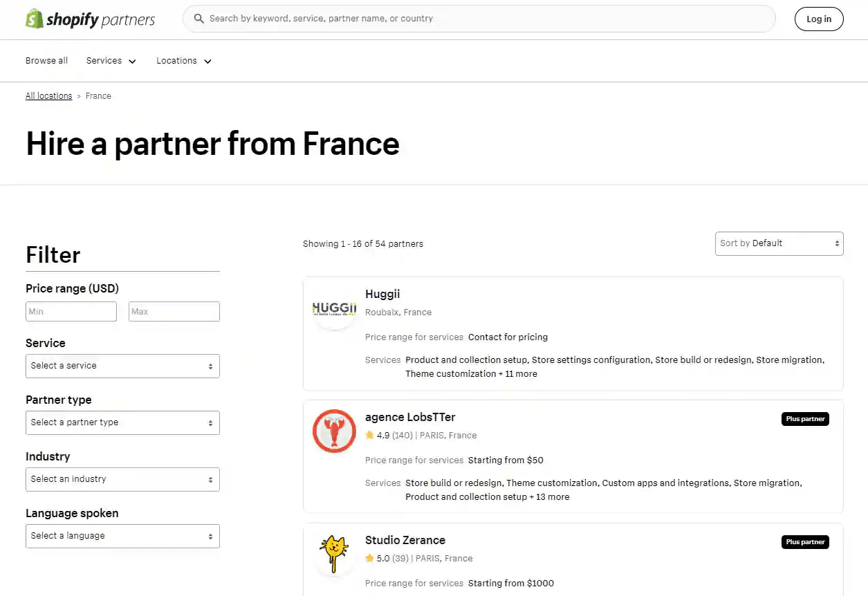The width and height of the screenshot is (868, 596).
Task: Click '5.0 (39)' rating text
Action: click(x=393, y=559)
